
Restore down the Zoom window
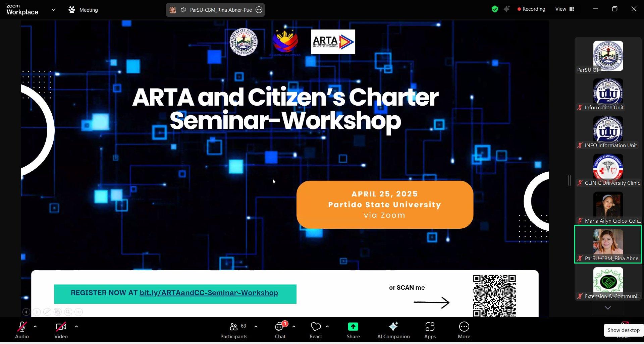coord(614,9)
